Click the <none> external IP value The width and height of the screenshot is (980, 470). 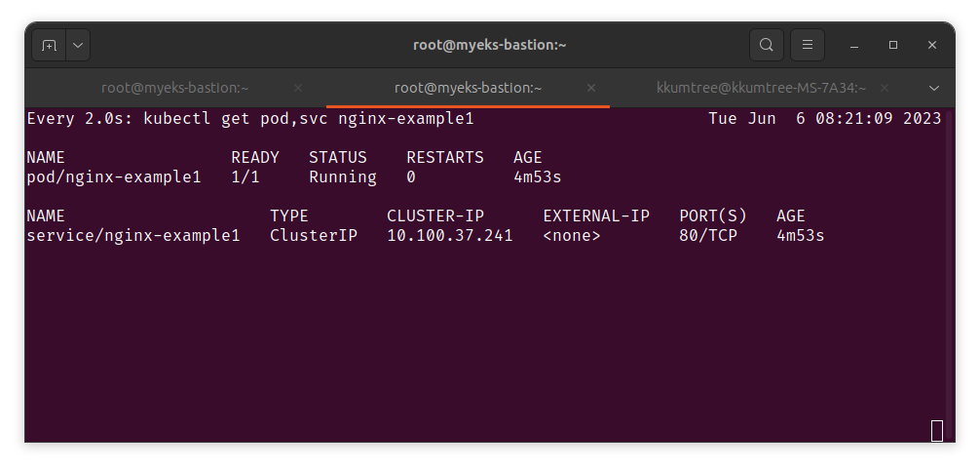pos(572,236)
